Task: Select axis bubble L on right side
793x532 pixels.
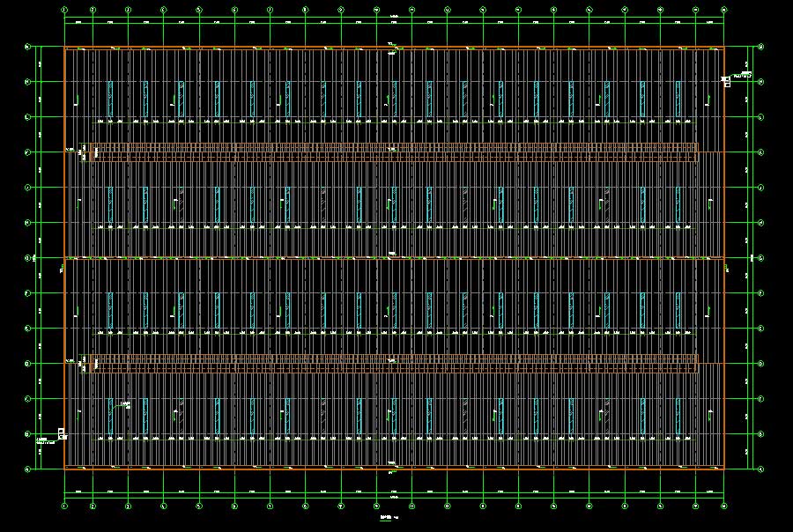Action: click(x=760, y=117)
